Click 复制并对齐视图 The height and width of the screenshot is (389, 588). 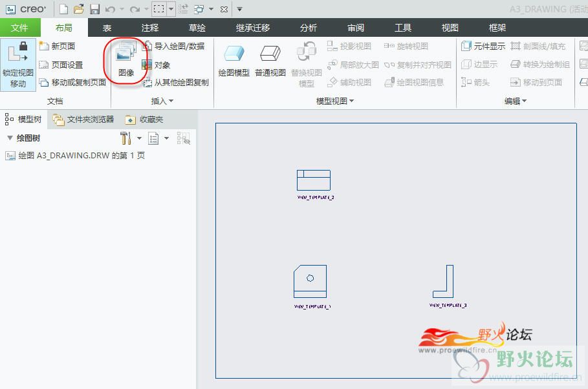(x=418, y=65)
